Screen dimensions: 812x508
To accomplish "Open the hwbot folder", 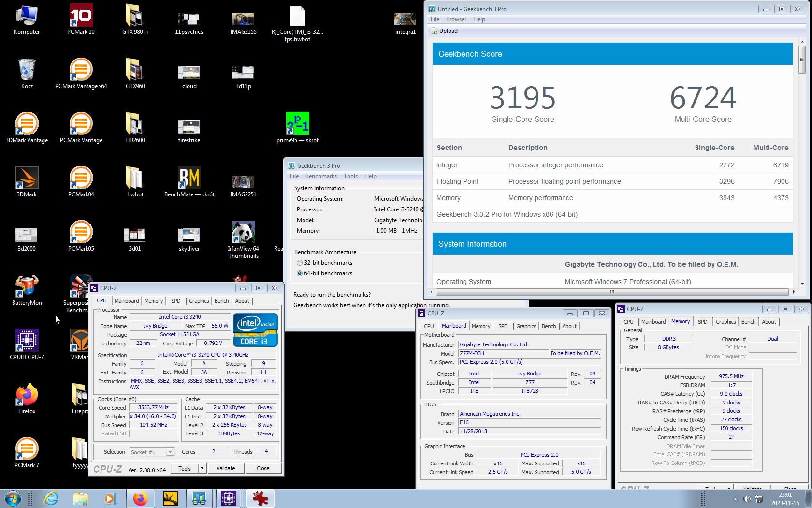I will [135, 182].
